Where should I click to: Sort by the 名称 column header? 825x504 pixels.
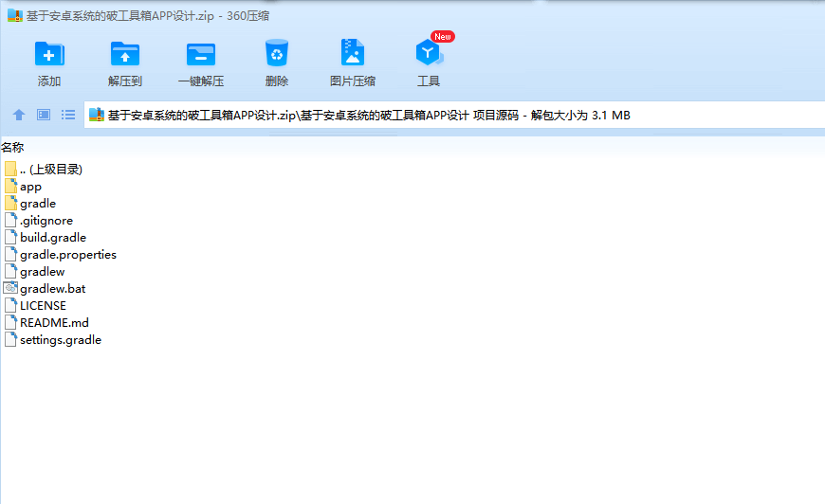pyautogui.click(x=12, y=148)
